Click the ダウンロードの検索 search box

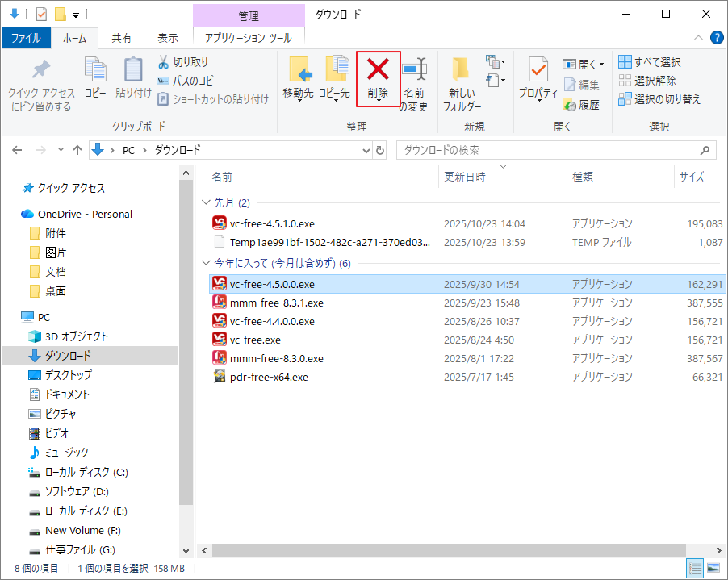pyautogui.click(x=556, y=150)
